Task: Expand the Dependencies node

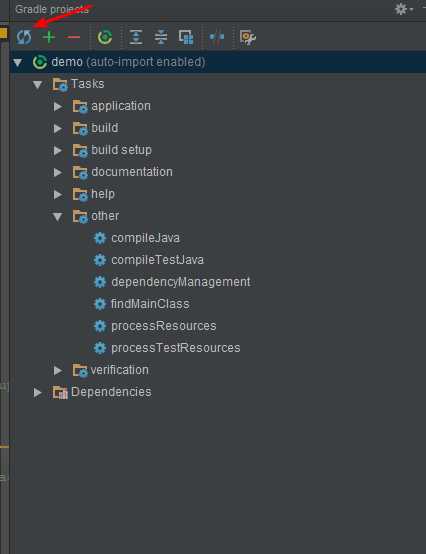Action: (37, 393)
